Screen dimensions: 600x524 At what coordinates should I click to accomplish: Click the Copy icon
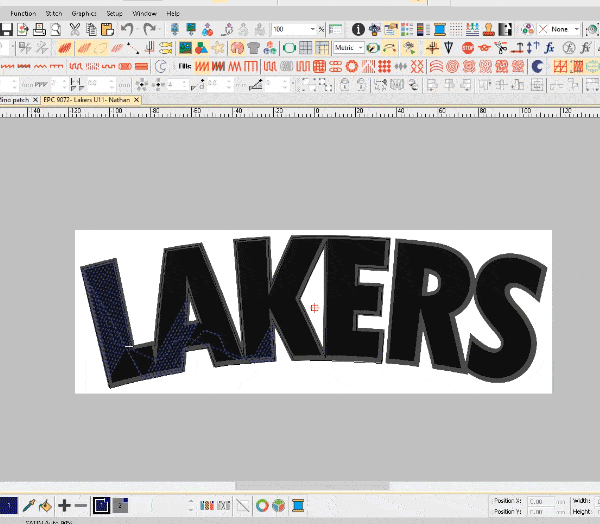tap(91, 29)
